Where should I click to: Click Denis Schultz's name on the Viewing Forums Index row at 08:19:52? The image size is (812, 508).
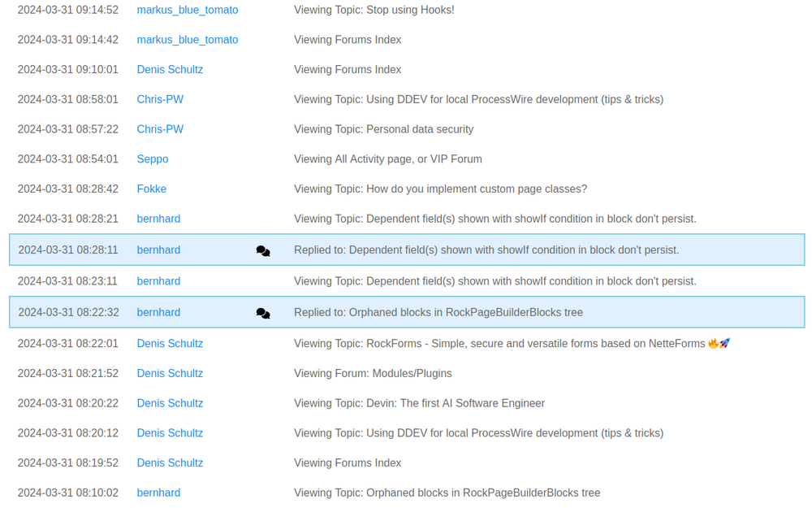170,462
